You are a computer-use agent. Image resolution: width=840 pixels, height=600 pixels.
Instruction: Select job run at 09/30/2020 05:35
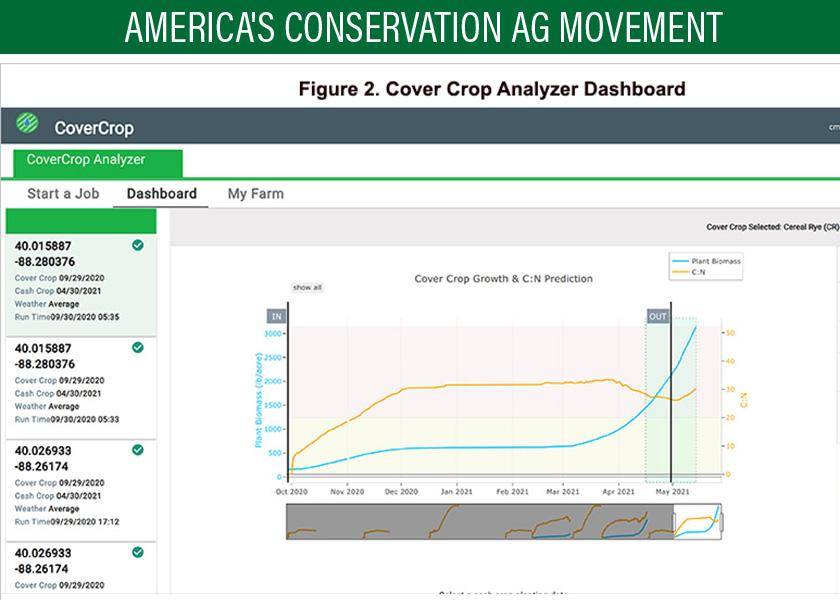pos(81,285)
